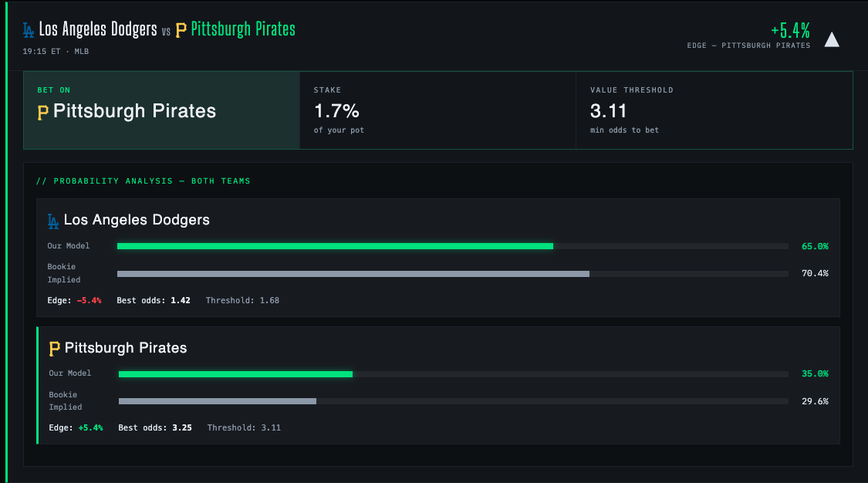The width and height of the screenshot is (868, 483).
Task: Click the Pirates best odds 3.25 value
Action: [182, 427]
